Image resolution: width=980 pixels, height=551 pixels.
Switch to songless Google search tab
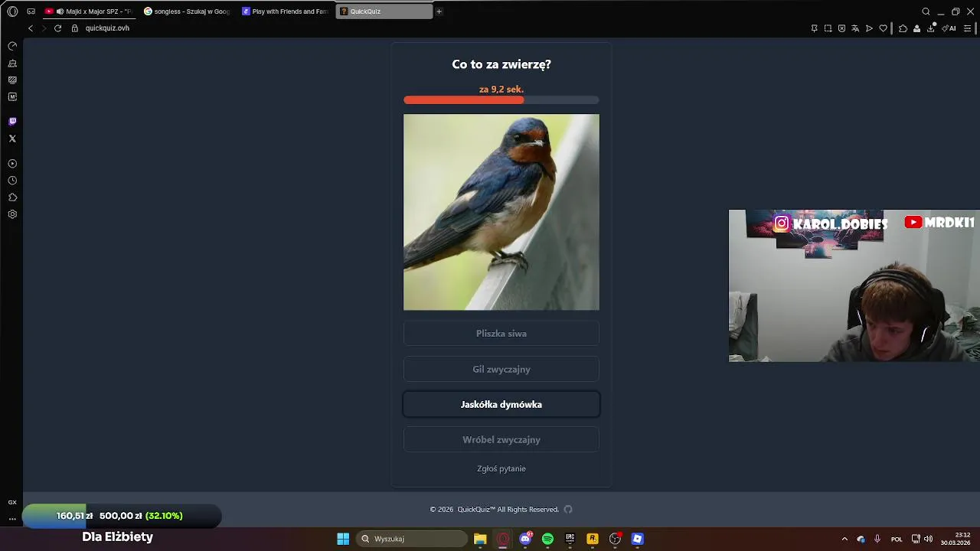pos(188,11)
